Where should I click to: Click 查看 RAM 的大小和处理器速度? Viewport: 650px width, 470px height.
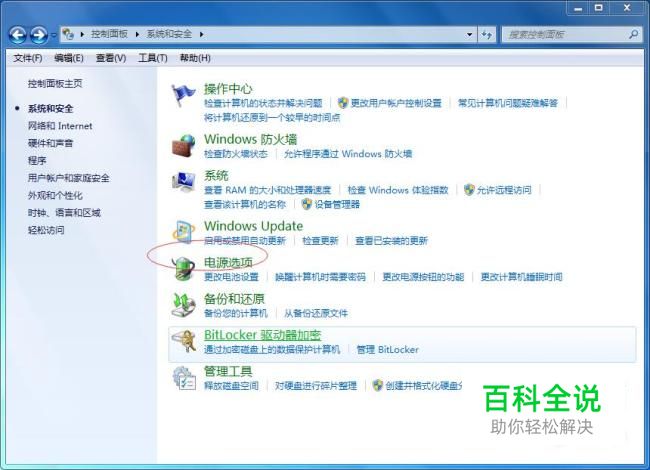pos(267,190)
